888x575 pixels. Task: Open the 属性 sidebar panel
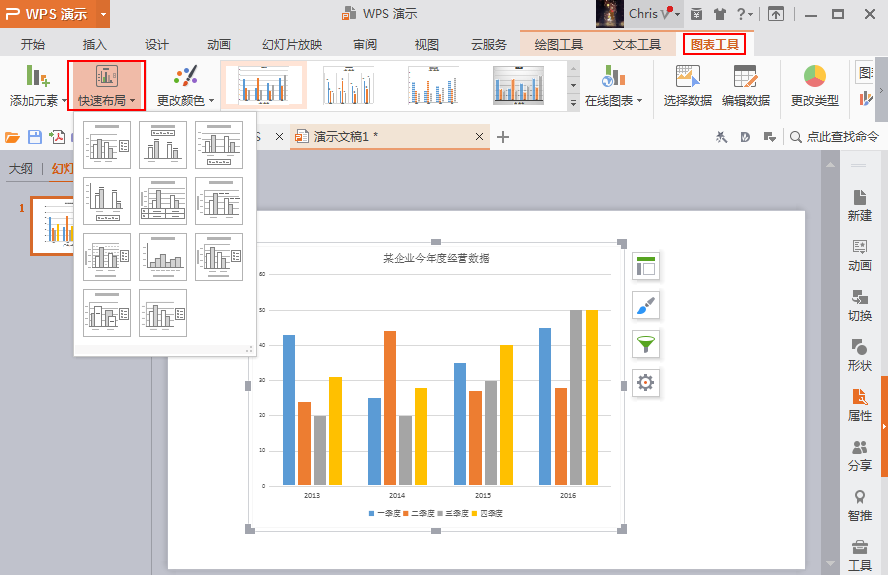(859, 405)
